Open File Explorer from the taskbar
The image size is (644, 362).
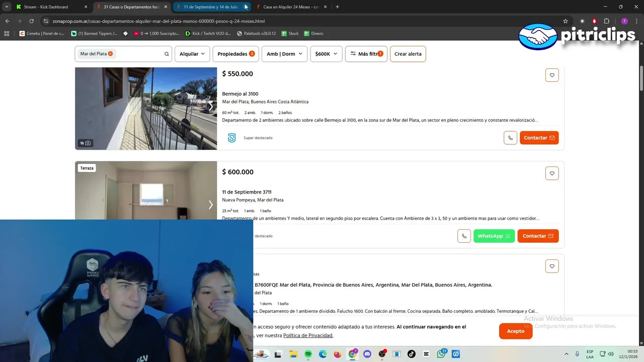tap(293, 354)
